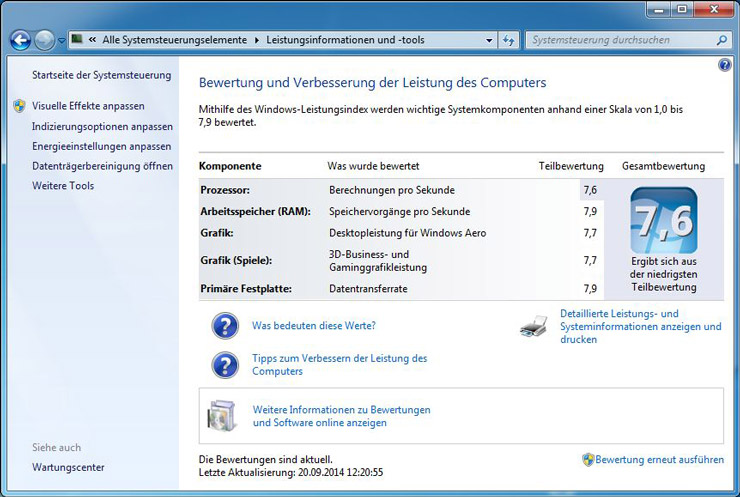Open Visuelle Effekte anpassen
This screenshot has width=740, height=497.
[x=88, y=106]
